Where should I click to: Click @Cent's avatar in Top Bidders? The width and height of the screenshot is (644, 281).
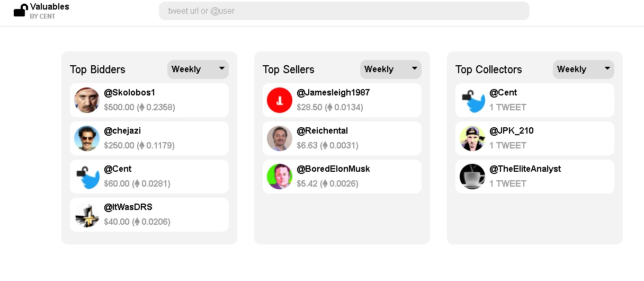pyautogui.click(x=87, y=177)
